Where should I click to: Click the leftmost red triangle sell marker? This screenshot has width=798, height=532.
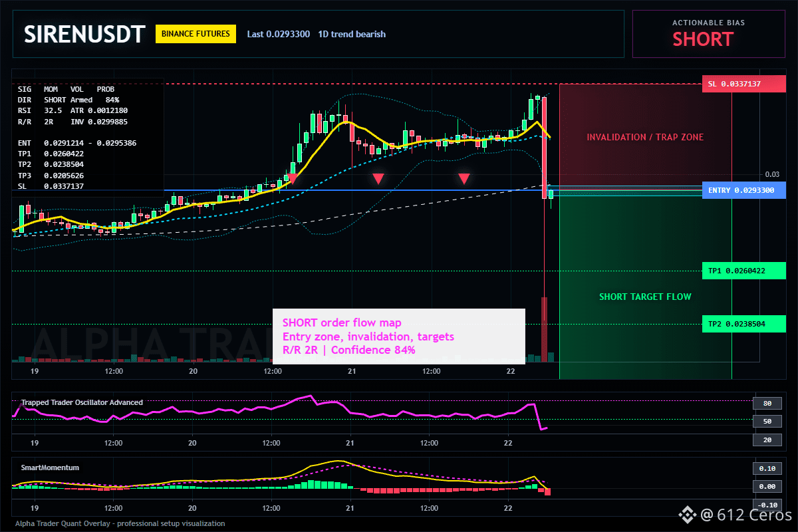292,178
